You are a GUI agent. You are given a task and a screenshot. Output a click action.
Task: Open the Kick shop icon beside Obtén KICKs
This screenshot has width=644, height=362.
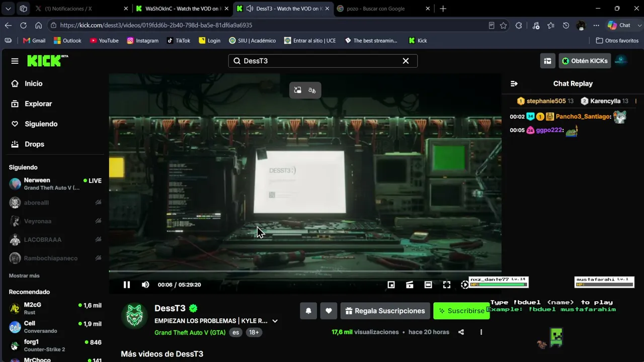tap(547, 61)
